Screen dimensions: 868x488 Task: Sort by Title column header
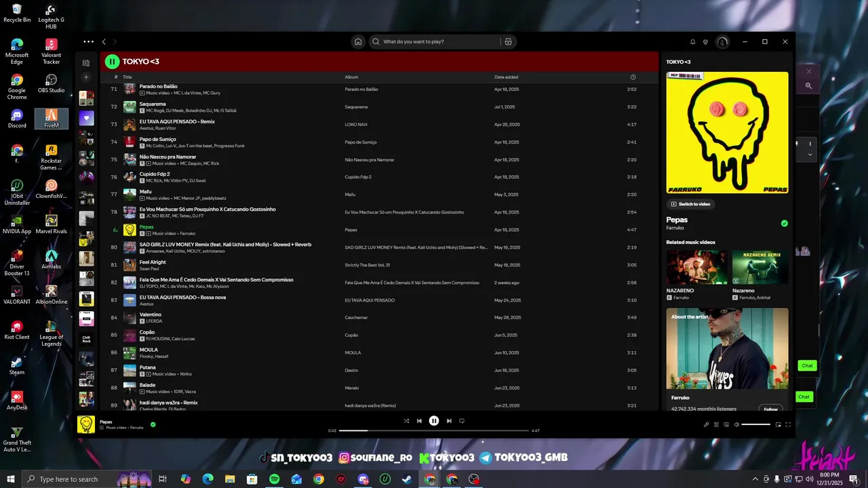pos(127,77)
